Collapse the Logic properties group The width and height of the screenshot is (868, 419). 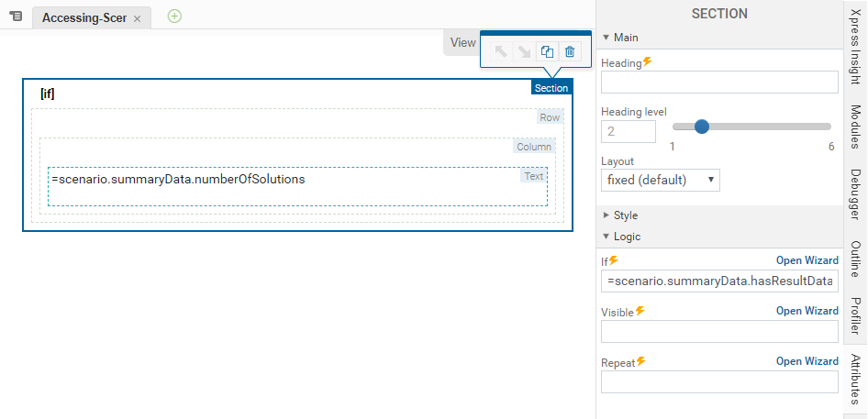click(x=606, y=237)
